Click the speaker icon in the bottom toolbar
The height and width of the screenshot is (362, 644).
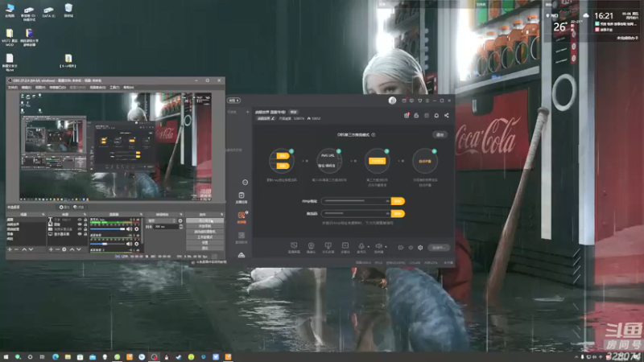(378, 247)
